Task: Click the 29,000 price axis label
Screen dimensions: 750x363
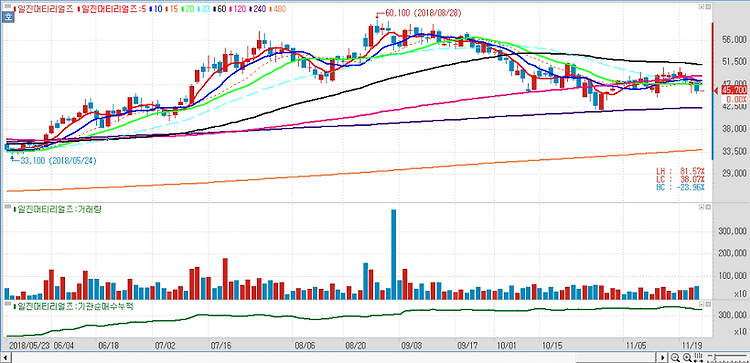Action: [734, 173]
